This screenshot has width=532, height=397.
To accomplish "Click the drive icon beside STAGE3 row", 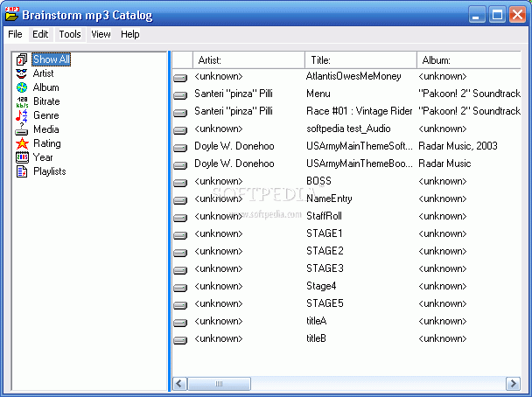I will [x=180, y=270].
